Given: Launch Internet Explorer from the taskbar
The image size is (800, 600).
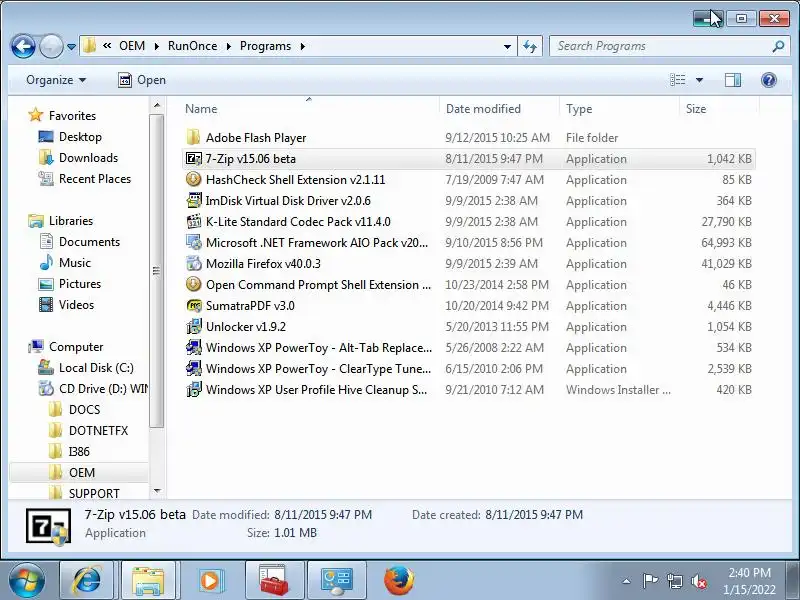Looking at the screenshot, I should click(87, 580).
